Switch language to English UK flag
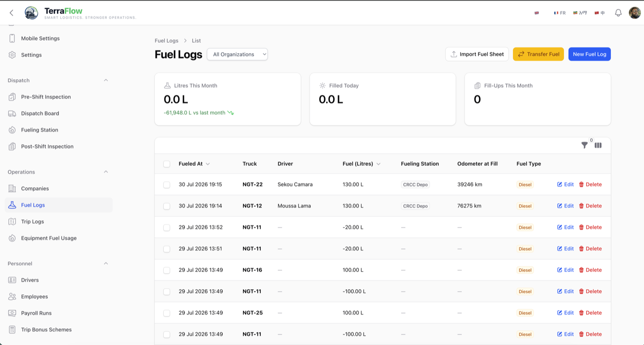 click(x=536, y=13)
